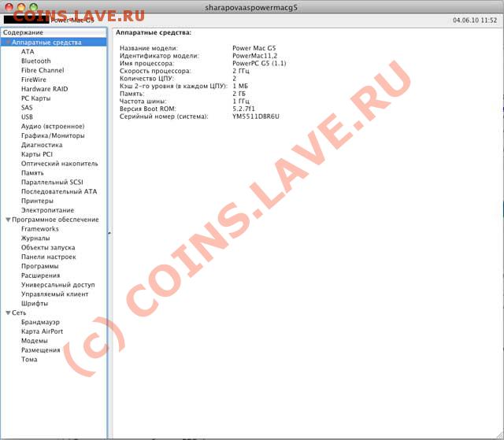Select the Сеть heading
Viewport: 504px width, 440px height.
tap(19, 312)
